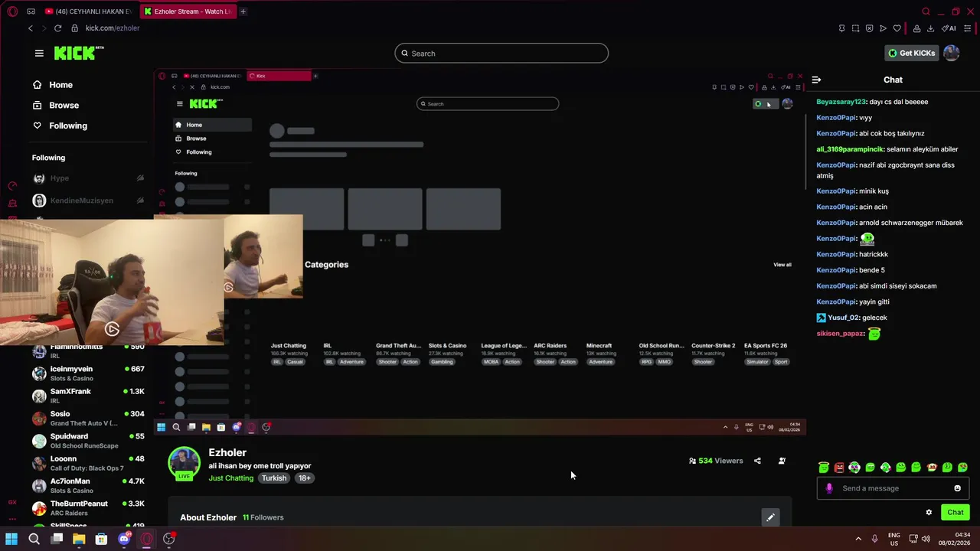Reload the page

[57, 28]
